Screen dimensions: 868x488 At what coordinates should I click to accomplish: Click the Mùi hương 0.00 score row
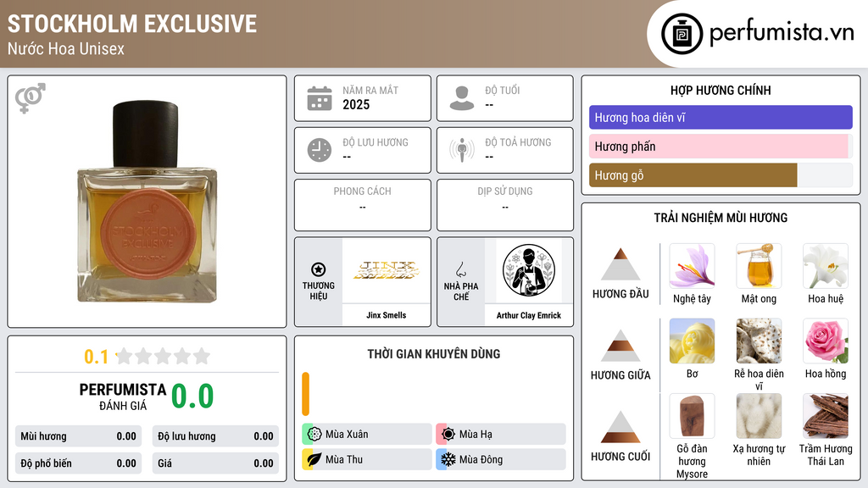pos(78,436)
